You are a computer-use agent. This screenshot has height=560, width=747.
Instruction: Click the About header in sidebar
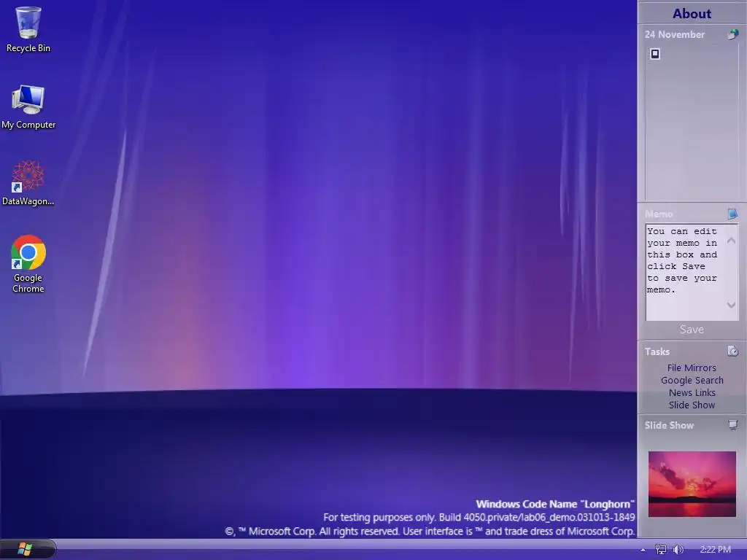[x=692, y=13]
